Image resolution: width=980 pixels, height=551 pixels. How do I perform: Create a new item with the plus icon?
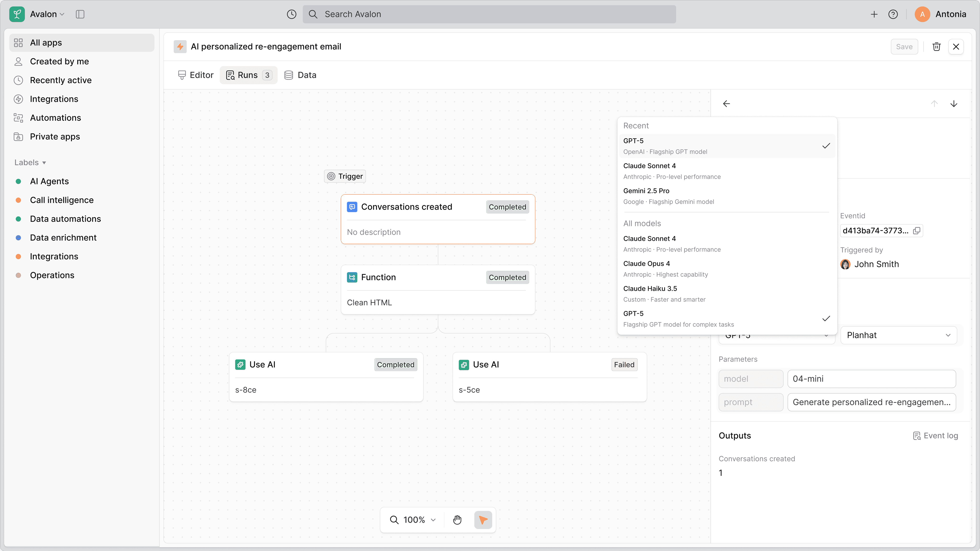click(x=874, y=14)
